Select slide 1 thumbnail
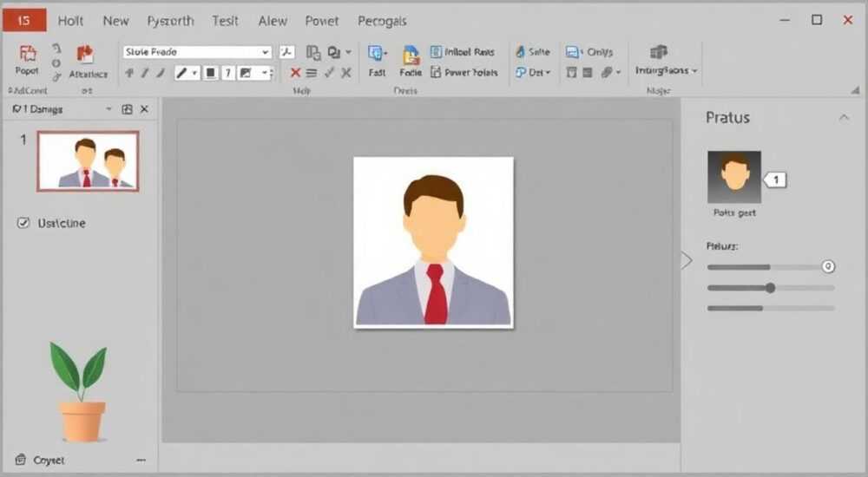868x477 pixels. pos(88,161)
